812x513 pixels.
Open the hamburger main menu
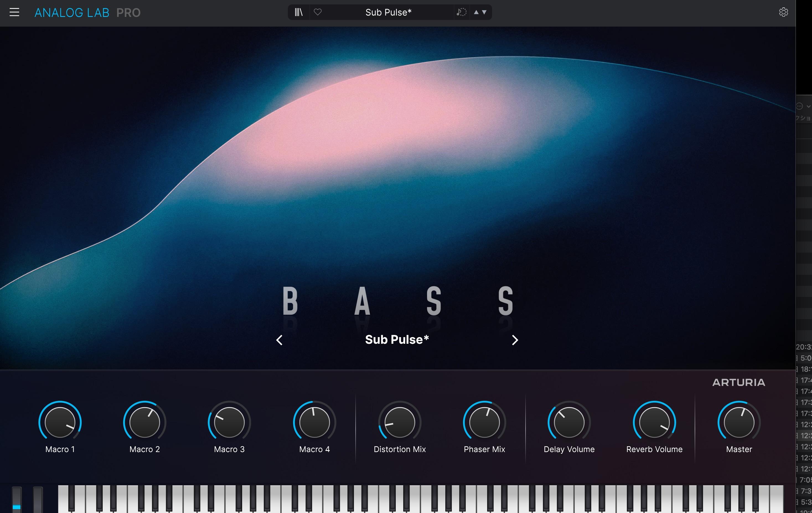pyautogui.click(x=14, y=12)
